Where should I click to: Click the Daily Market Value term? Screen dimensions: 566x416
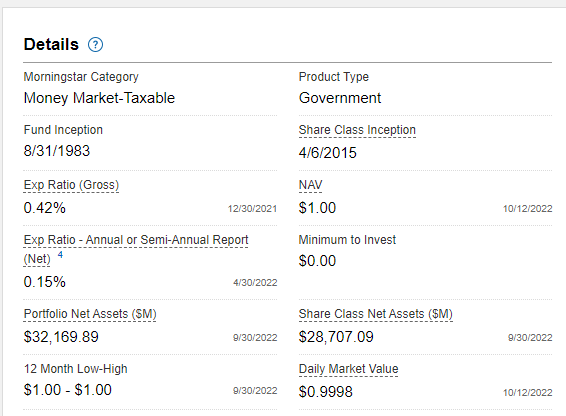348,369
